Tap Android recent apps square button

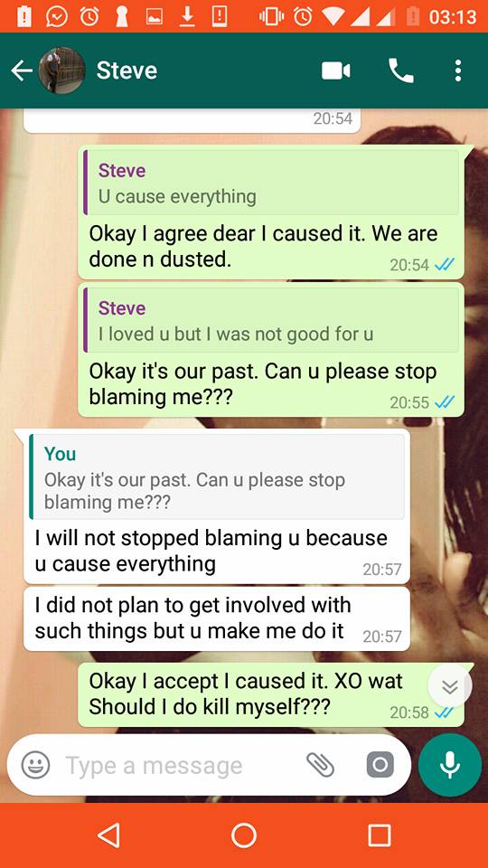pos(379,835)
